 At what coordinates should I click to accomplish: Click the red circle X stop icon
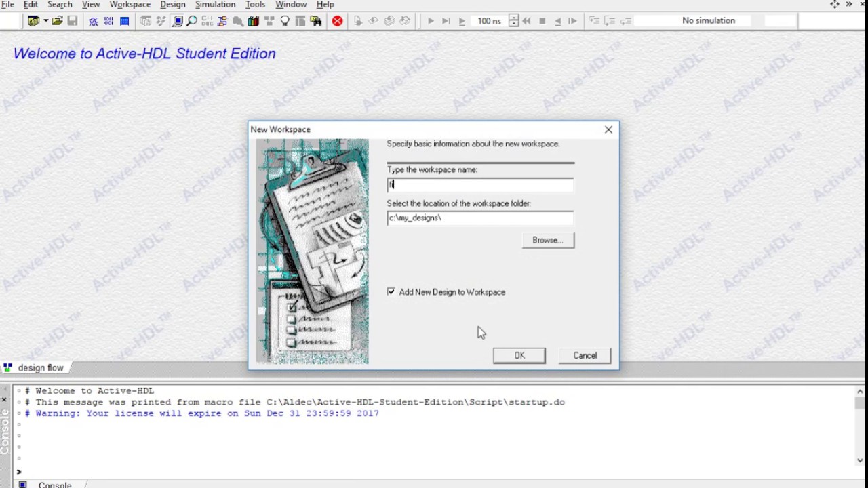(x=337, y=21)
